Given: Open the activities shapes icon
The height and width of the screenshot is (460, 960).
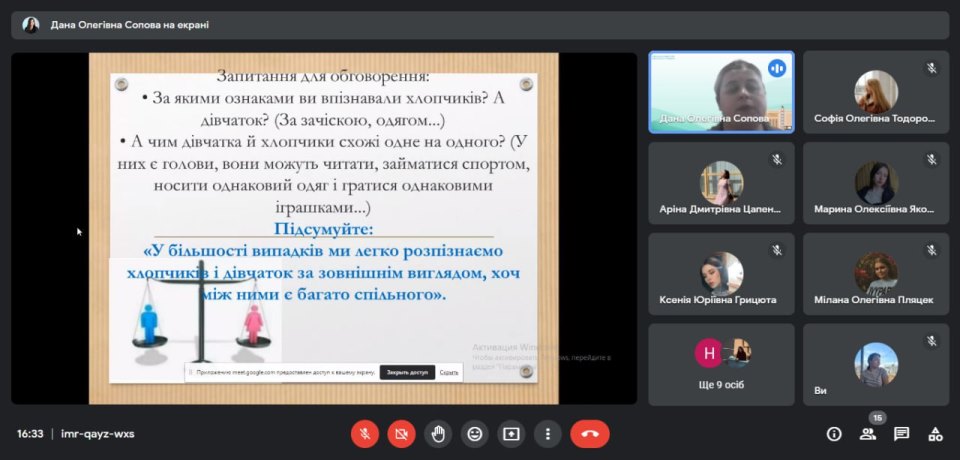Looking at the screenshot, I should pos(935,434).
